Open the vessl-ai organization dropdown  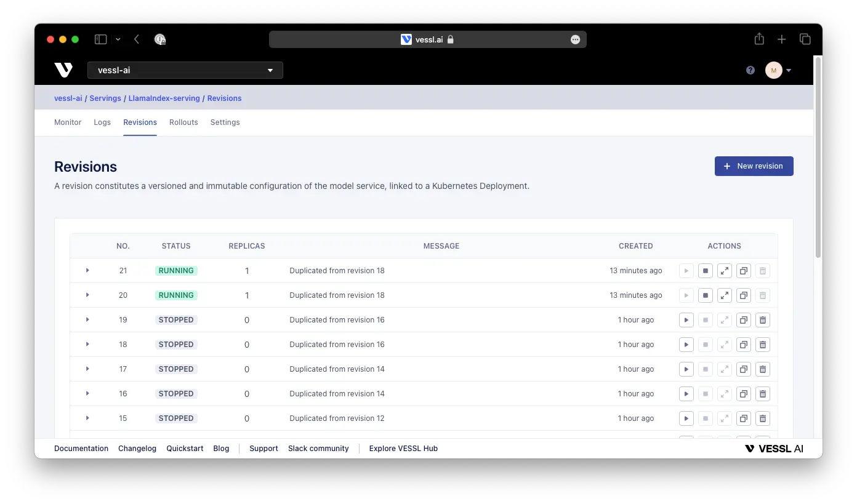pos(185,70)
